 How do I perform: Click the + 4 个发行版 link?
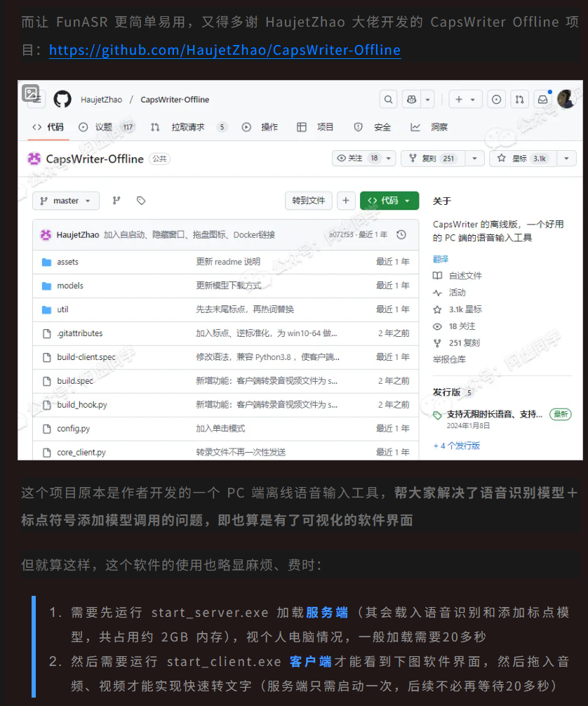click(x=457, y=446)
